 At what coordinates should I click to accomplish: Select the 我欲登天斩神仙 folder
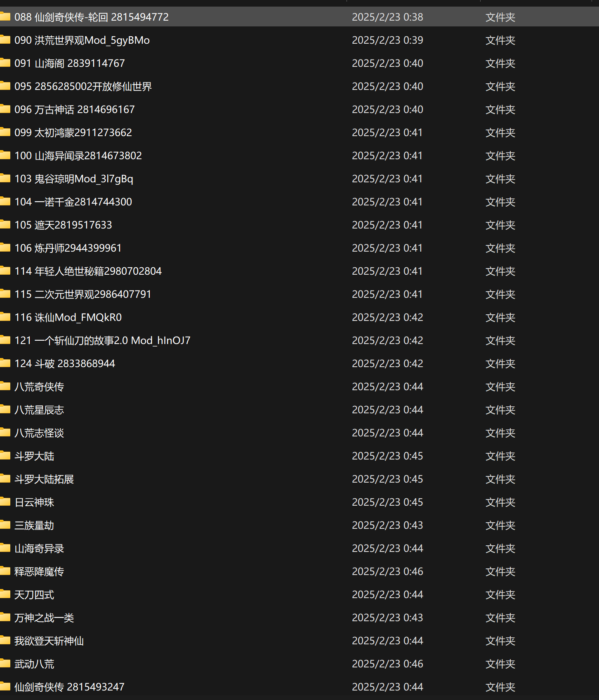(49, 641)
